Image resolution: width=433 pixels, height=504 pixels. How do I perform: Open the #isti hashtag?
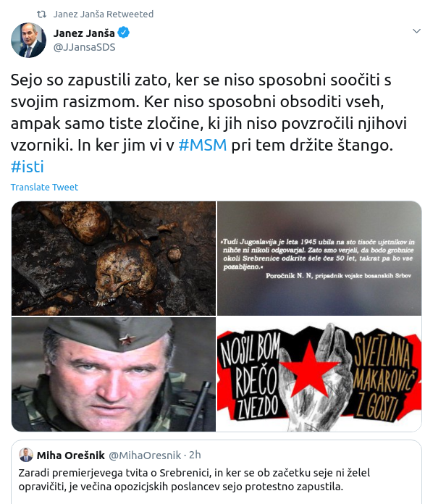coord(28,167)
